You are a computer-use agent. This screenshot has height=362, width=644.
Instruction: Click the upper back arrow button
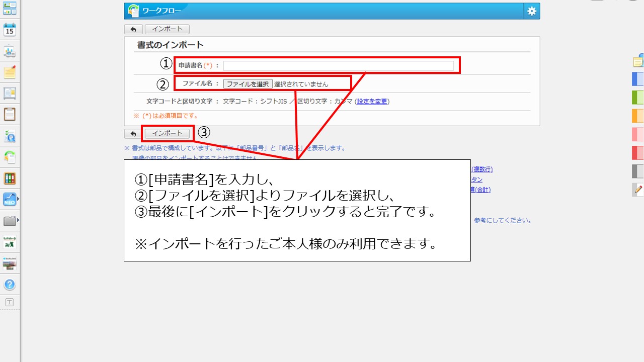[x=133, y=29]
